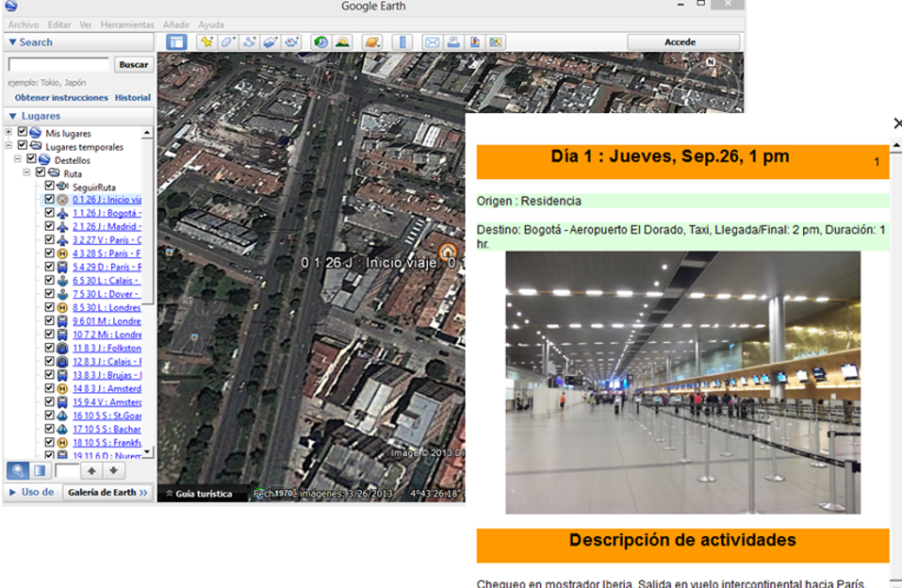This screenshot has width=902, height=588.
Task: Collapse the Lugares panel triangle
Action: (x=12, y=116)
